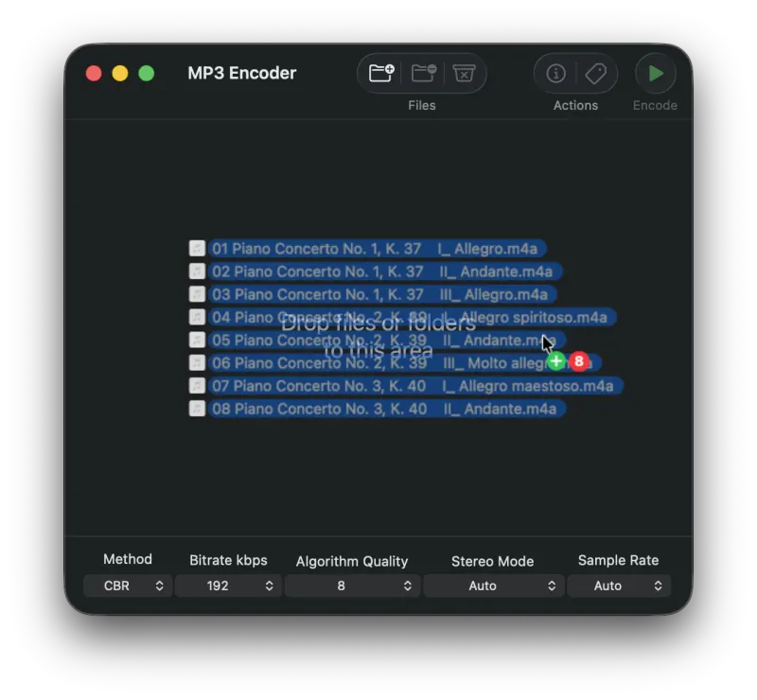Viewport: 757px width, 700px height.
Task: Minimize the window with the yellow button
Action: click(120, 74)
